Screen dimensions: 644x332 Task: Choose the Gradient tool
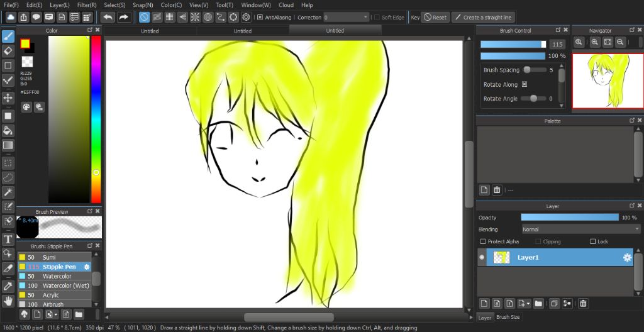pyautogui.click(x=8, y=145)
